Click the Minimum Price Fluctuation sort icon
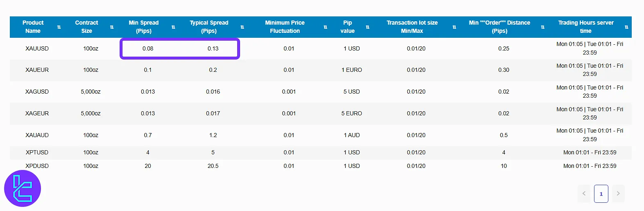This screenshot has width=644, height=211. (325, 27)
